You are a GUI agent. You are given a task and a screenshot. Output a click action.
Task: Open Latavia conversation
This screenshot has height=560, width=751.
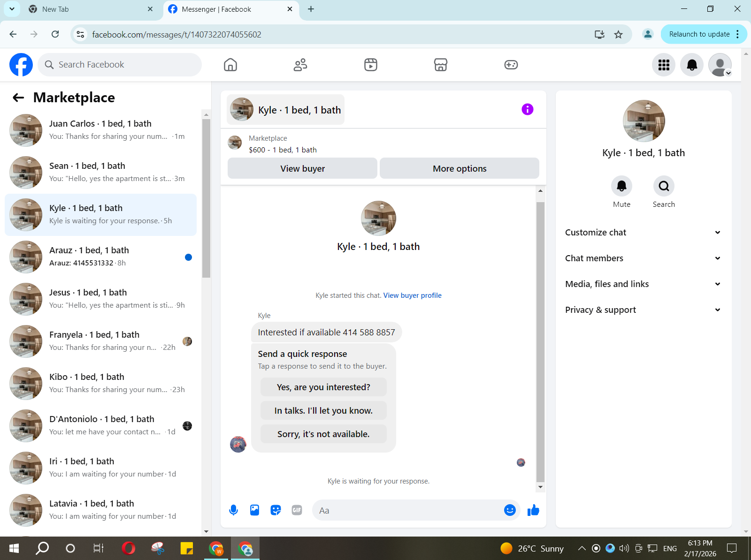pyautogui.click(x=100, y=510)
